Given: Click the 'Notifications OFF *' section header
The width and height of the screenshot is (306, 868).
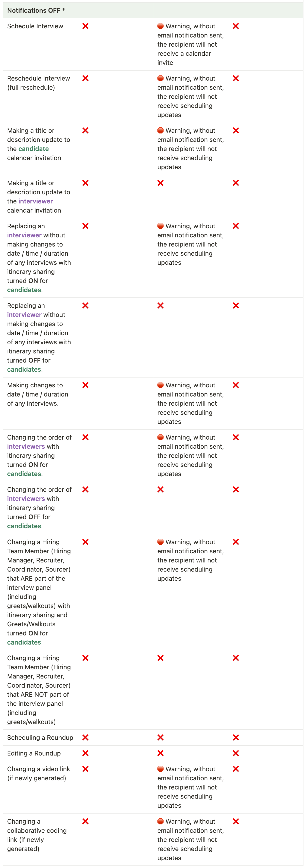Looking at the screenshot, I should coord(36,10).
